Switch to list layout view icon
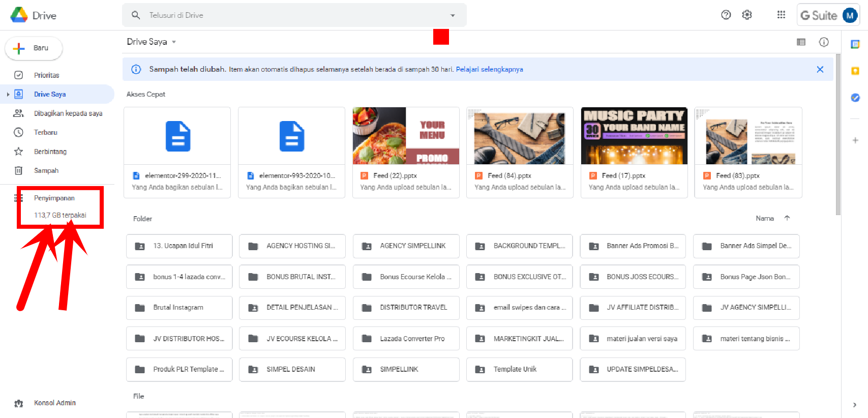868x418 pixels. click(801, 42)
